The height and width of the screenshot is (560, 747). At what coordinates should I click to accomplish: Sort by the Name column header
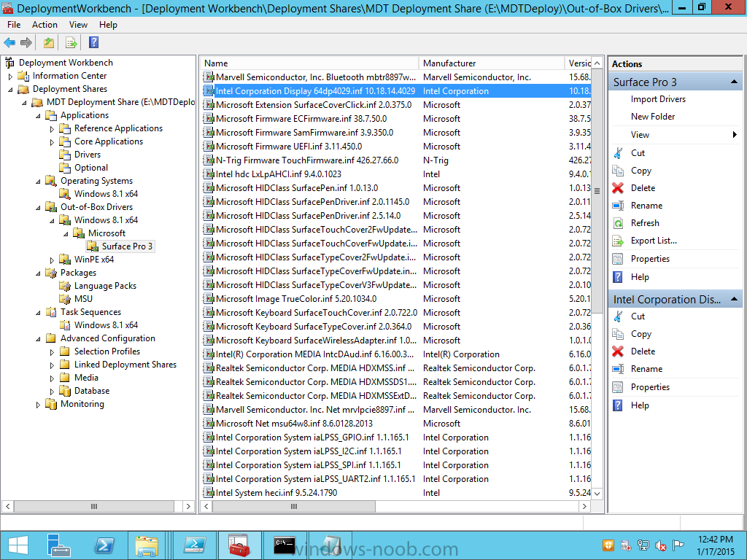309,63
